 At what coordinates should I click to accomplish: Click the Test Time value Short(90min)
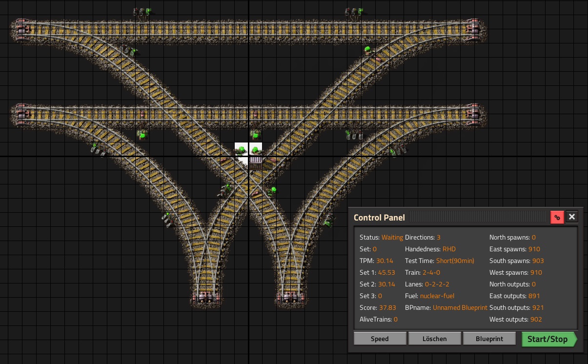pyautogui.click(x=455, y=261)
